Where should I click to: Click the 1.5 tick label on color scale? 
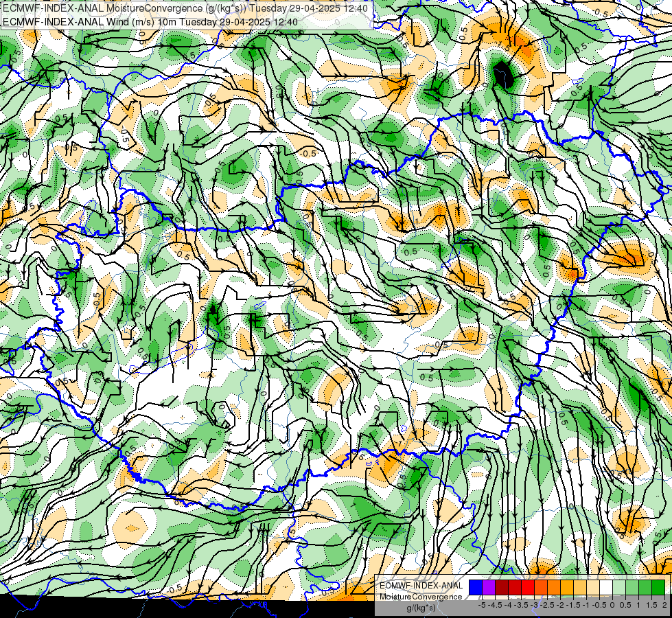click(x=652, y=605)
